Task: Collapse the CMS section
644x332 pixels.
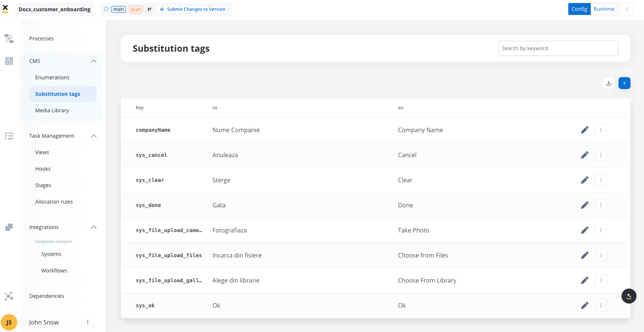Action: tap(94, 61)
